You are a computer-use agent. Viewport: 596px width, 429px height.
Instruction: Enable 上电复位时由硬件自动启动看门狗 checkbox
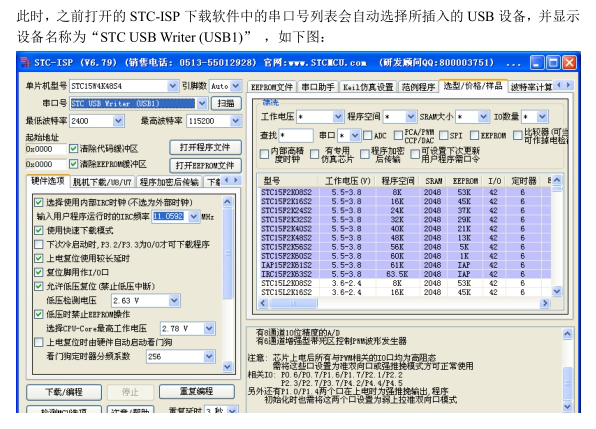point(39,342)
